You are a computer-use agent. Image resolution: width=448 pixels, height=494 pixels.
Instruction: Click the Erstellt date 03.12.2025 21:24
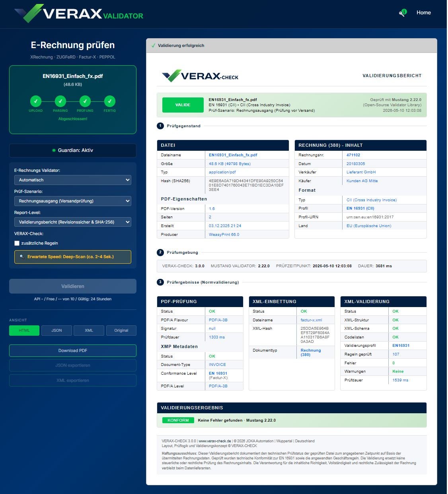pyautogui.click(x=225, y=226)
